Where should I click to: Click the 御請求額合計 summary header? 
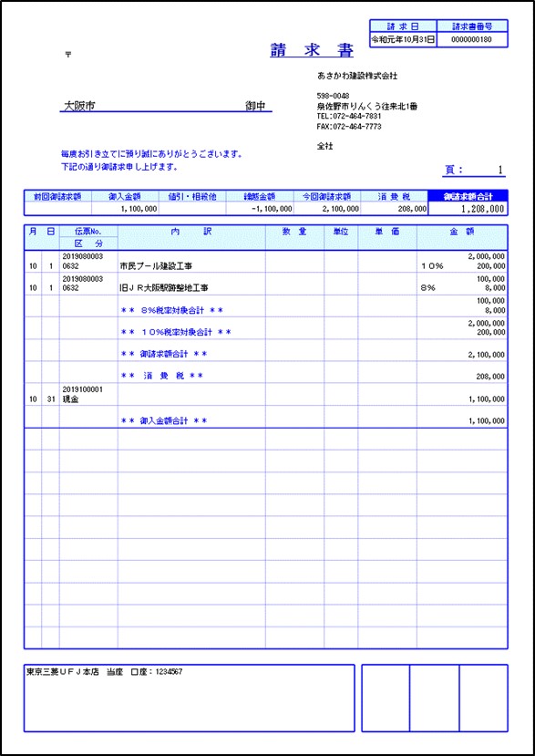tap(468, 196)
